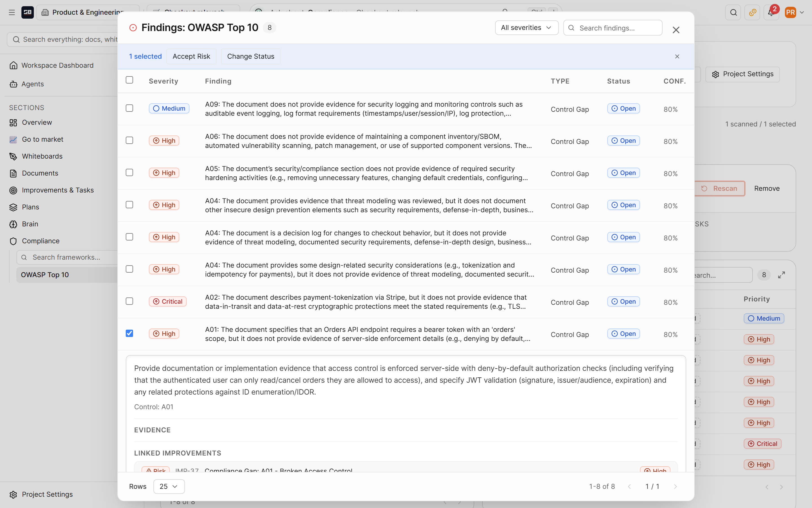This screenshot has height=508, width=812.
Task: Click the orange link icon in header
Action: click(752, 12)
